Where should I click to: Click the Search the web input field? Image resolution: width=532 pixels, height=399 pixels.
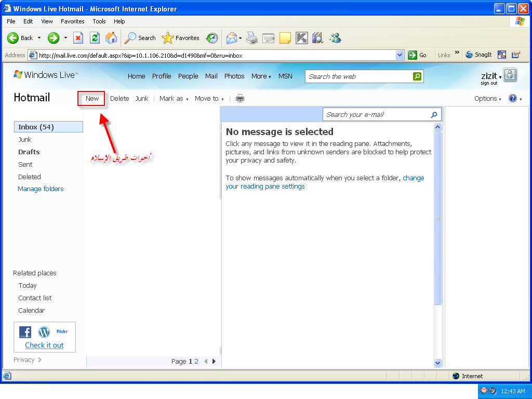point(359,76)
